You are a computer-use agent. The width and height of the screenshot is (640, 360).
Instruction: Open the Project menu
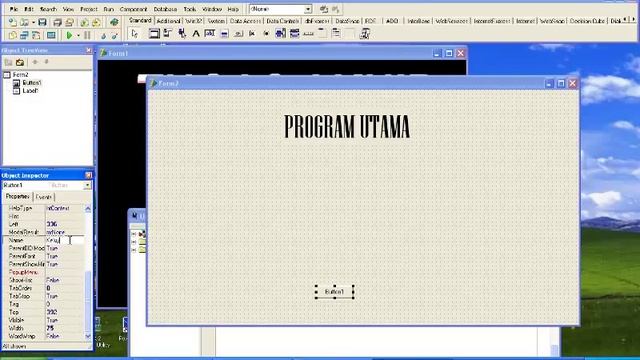click(x=89, y=9)
